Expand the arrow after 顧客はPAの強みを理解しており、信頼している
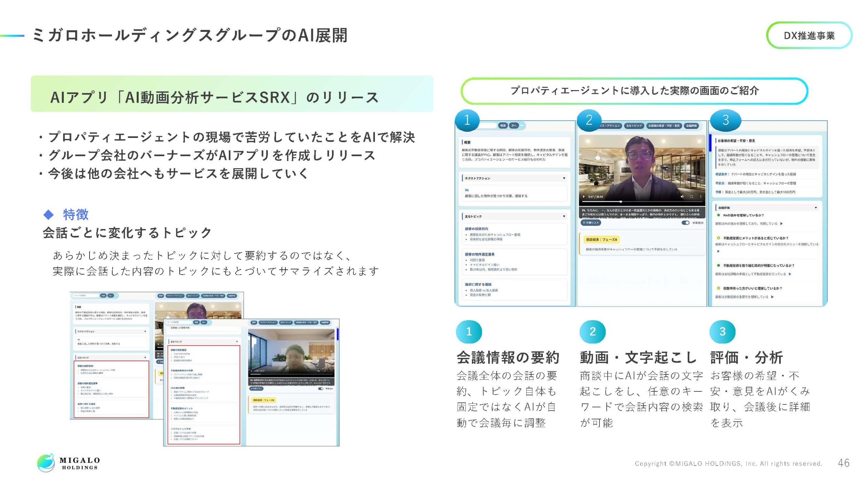The height and width of the screenshot is (488, 868). point(781,224)
